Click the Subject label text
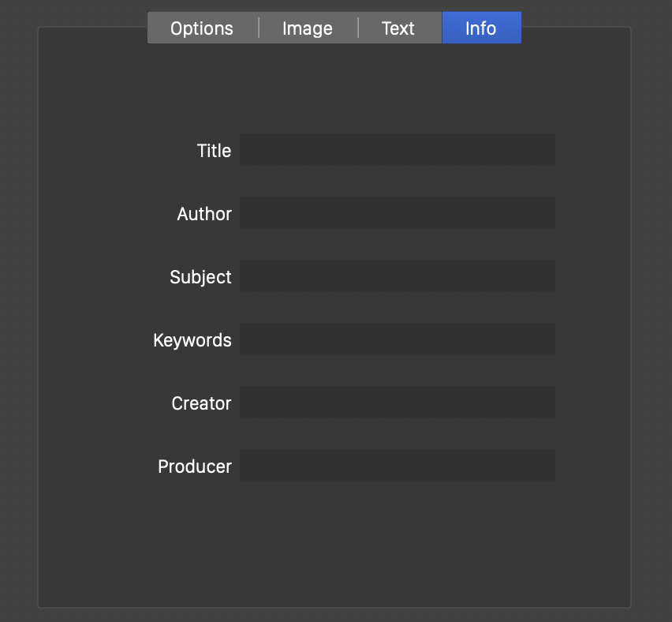The image size is (672, 622). (200, 277)
